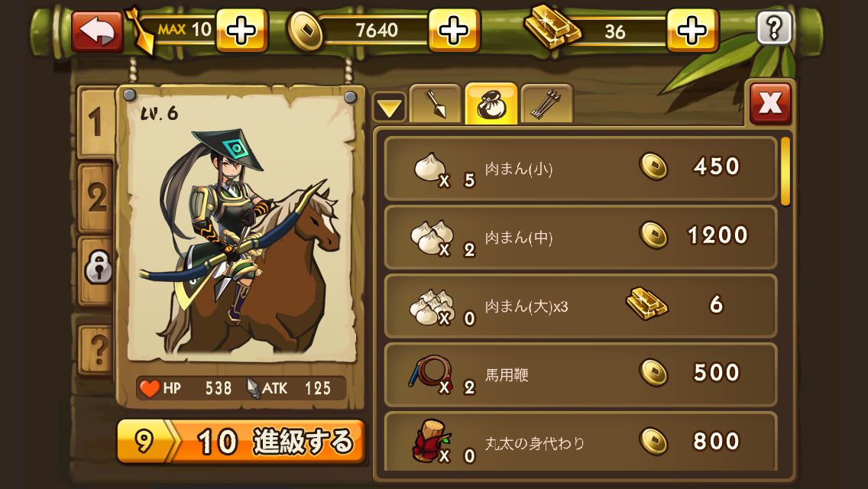Buy 肉まん(中) for 1200 coins
The image size is (868, 489).
(580, 237)
